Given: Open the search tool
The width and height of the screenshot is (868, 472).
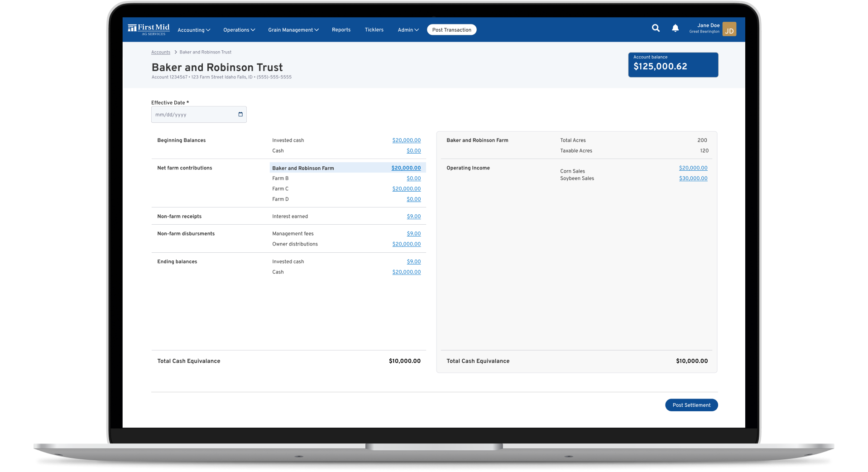Looking at the screenshot, I should (x=656, y=28).
